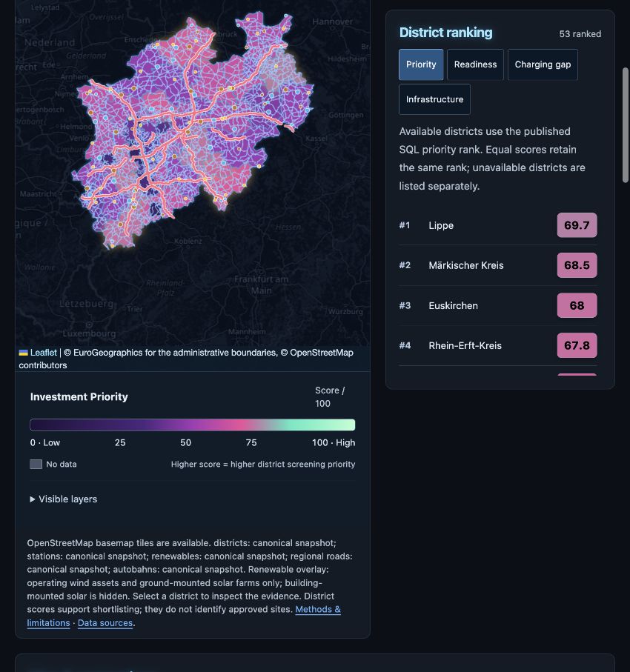Click the page vertical scrollbar thumb
Screen dimensions: 630x672
(x=626, y=125)
